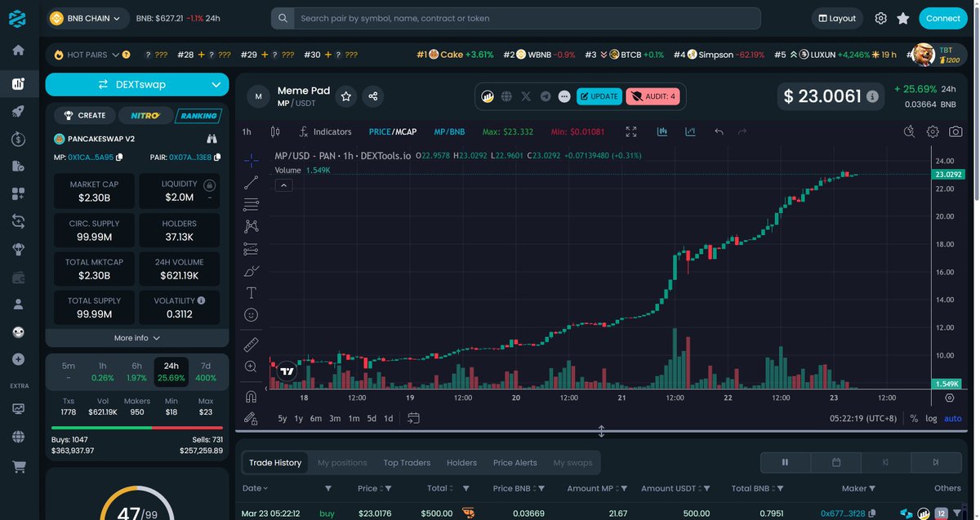Open the DEXTools logo home link
This screenshot has height=520, width=980.
coord(18,18)
